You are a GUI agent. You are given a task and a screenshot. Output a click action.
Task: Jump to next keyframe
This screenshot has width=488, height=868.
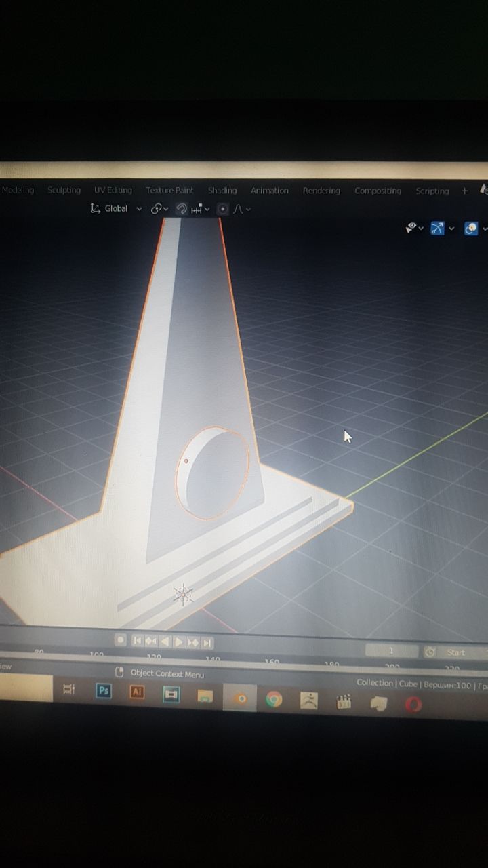coord(193,642)
